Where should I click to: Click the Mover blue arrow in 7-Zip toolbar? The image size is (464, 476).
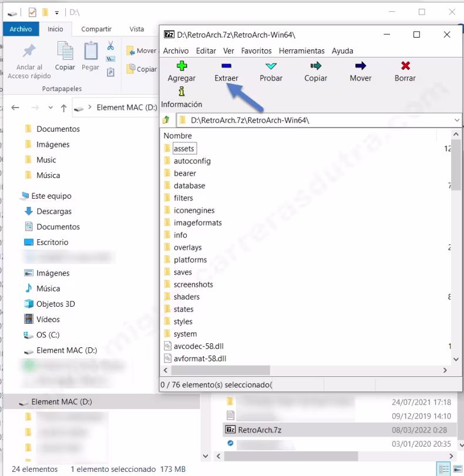361,66
